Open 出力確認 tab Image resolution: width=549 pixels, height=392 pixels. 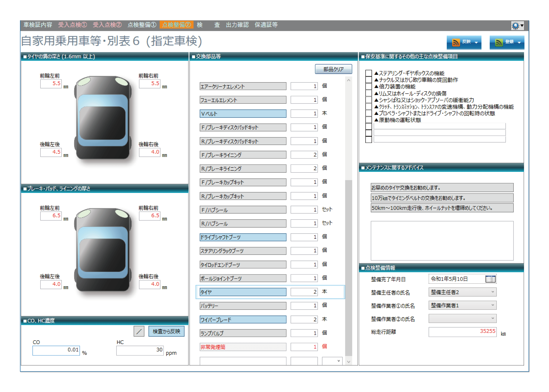[237, 25]
